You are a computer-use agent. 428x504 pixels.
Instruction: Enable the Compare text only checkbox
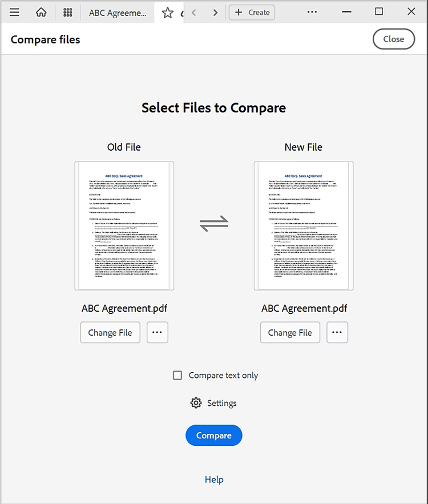click(x=177, y=375)
